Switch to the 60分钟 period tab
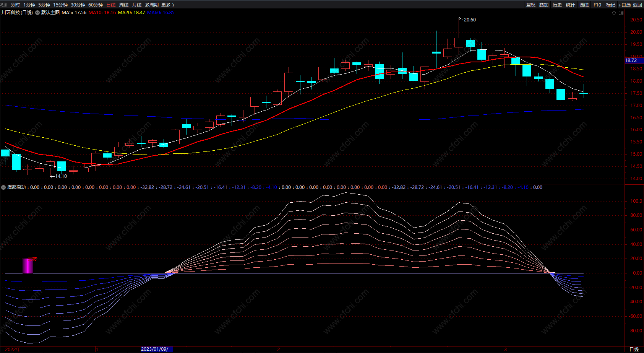The image size is (644, 353). 96,5
